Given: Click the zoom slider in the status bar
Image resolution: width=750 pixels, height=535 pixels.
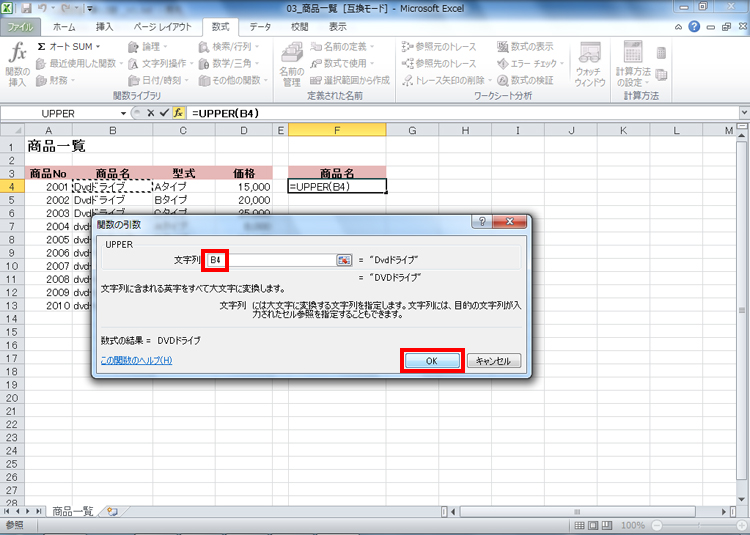Looking at the screenshot, I should 698,525.
